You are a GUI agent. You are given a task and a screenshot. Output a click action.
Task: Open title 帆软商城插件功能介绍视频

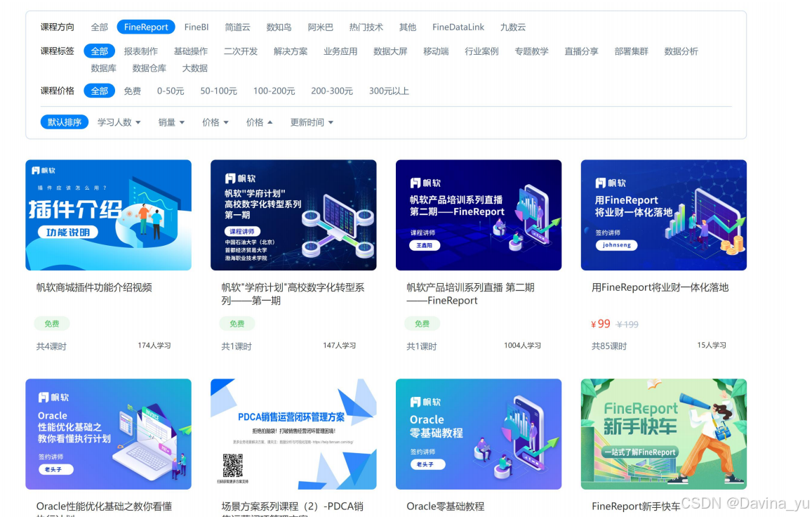coord(94,287)
